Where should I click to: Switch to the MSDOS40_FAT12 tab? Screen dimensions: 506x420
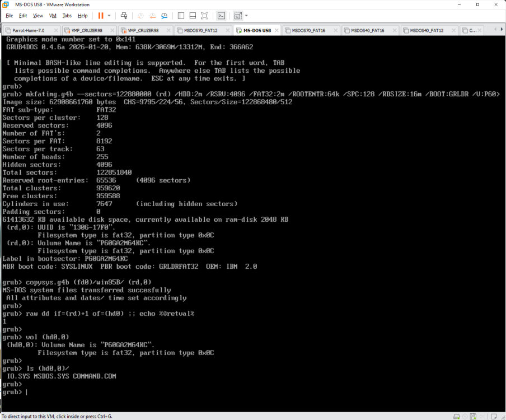tap(427, 30)
